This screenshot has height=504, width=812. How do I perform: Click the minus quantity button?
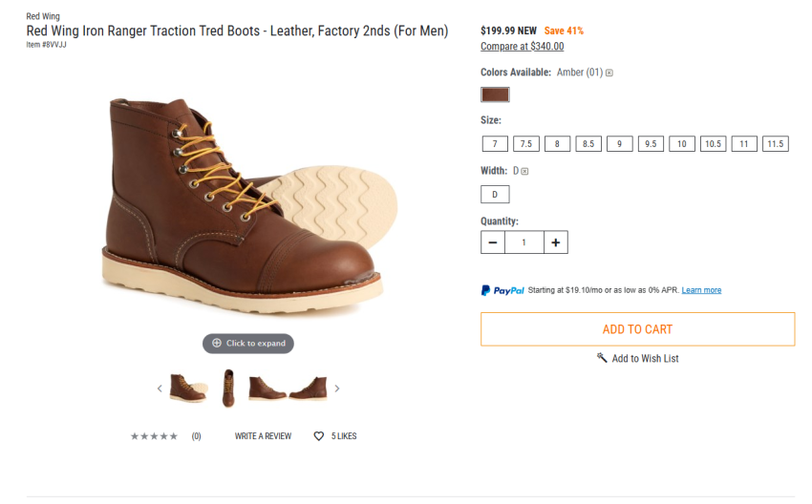(x=493, y=242)
